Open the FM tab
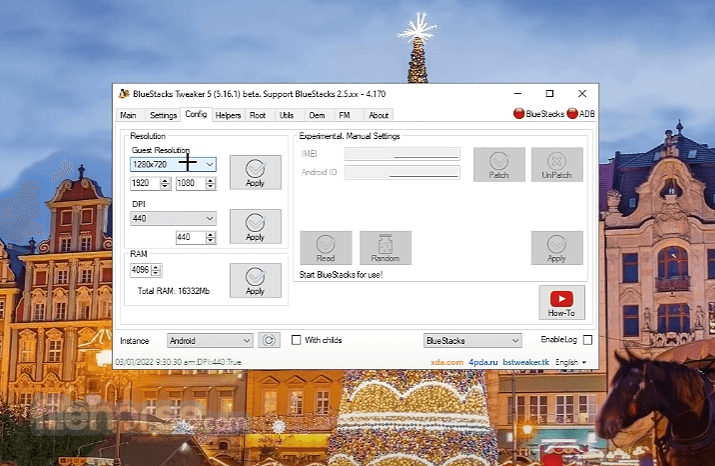715x466 pixels. point(344,115)
